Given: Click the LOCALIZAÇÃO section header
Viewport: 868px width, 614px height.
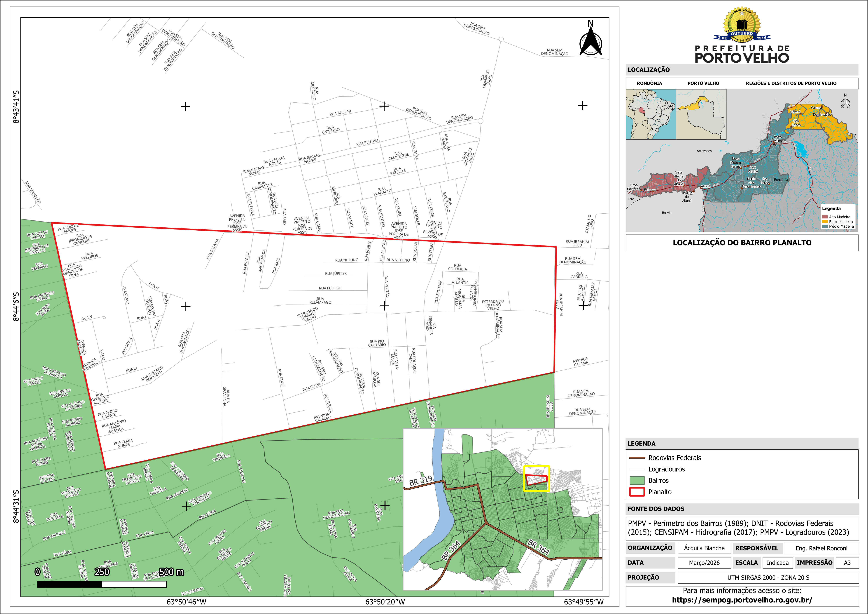Looking at the screenshot, I should pyautogui.click(x=649, y=70).
